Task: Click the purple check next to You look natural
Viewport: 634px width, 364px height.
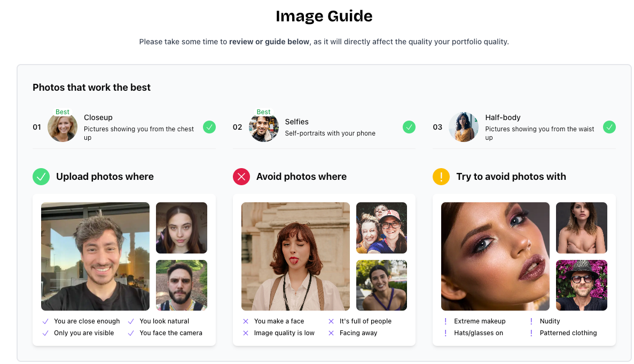Action: (x=131, y=322)
